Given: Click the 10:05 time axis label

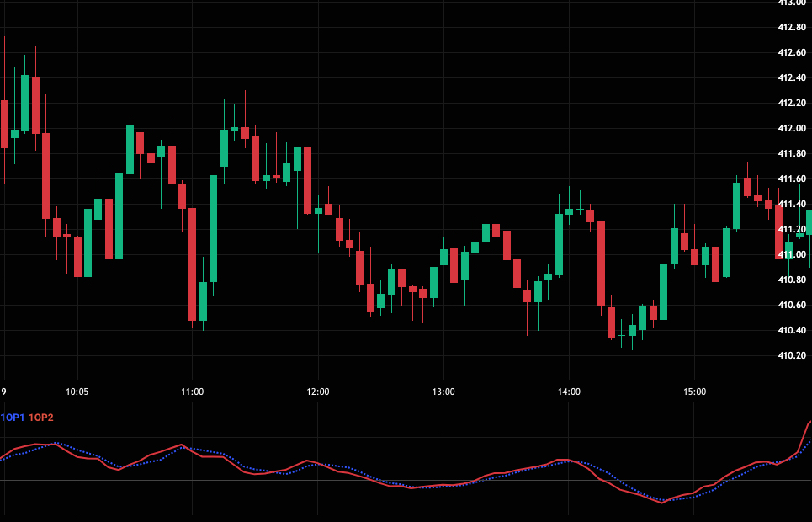Looking at the screenshot, I should point(77,391).
